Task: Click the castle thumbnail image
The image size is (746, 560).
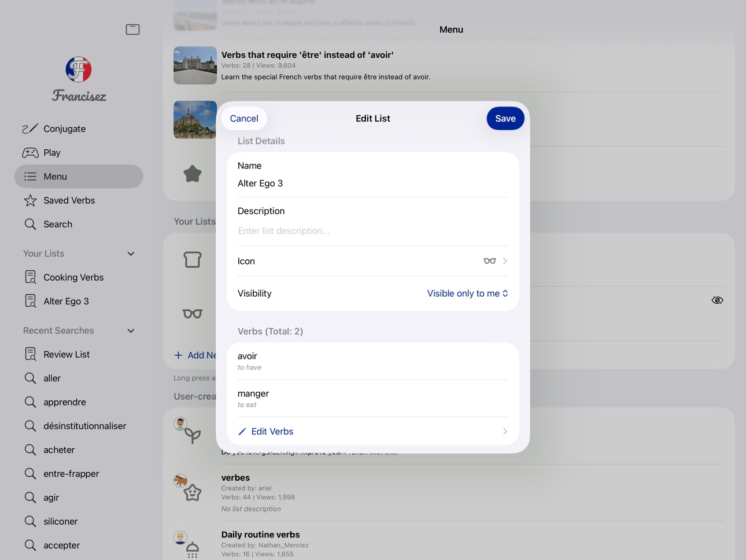Action: (x=195, y=65)
